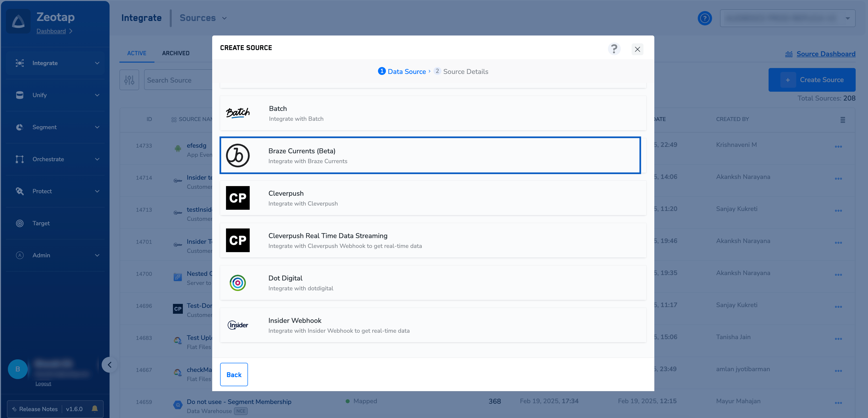The image size is (868, 418).
Task: Open the table column settings icon
Action: (x=842, y=120)
